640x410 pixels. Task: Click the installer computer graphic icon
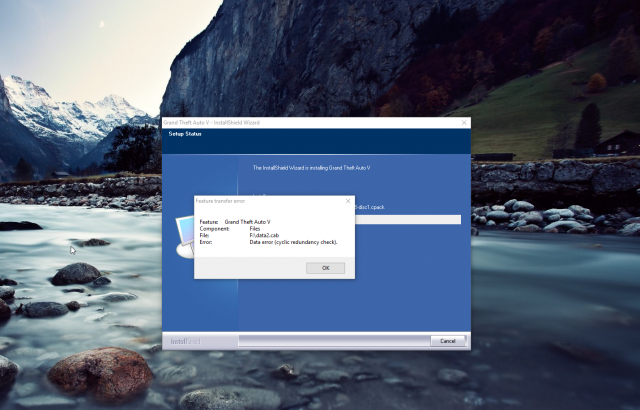[x=180, y=240]
